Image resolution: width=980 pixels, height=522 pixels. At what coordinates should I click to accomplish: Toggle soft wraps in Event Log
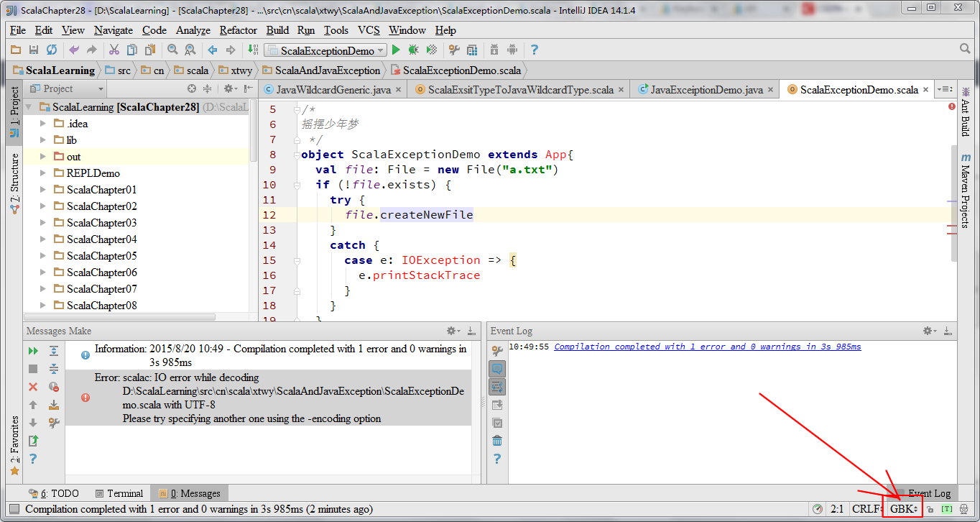(497, 387)
